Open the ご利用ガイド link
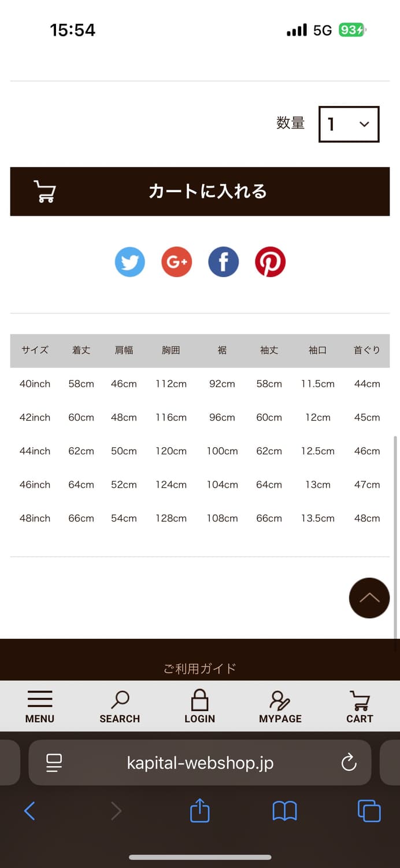 tap(199, 669)
